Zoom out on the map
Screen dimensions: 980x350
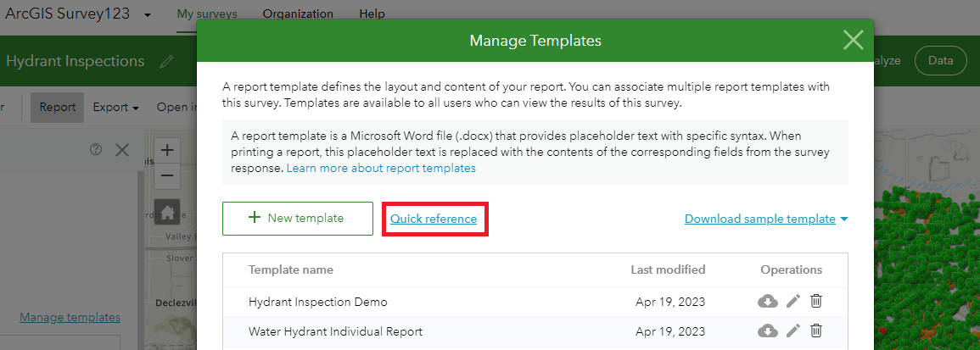point(167,176)
